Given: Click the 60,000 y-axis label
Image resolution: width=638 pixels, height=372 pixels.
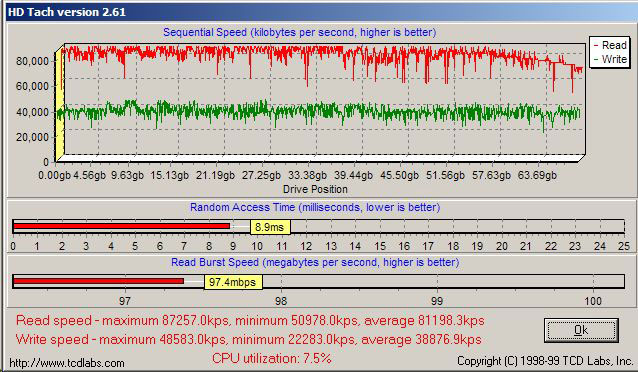Looking at the screenshot, I should pos(32,86).
